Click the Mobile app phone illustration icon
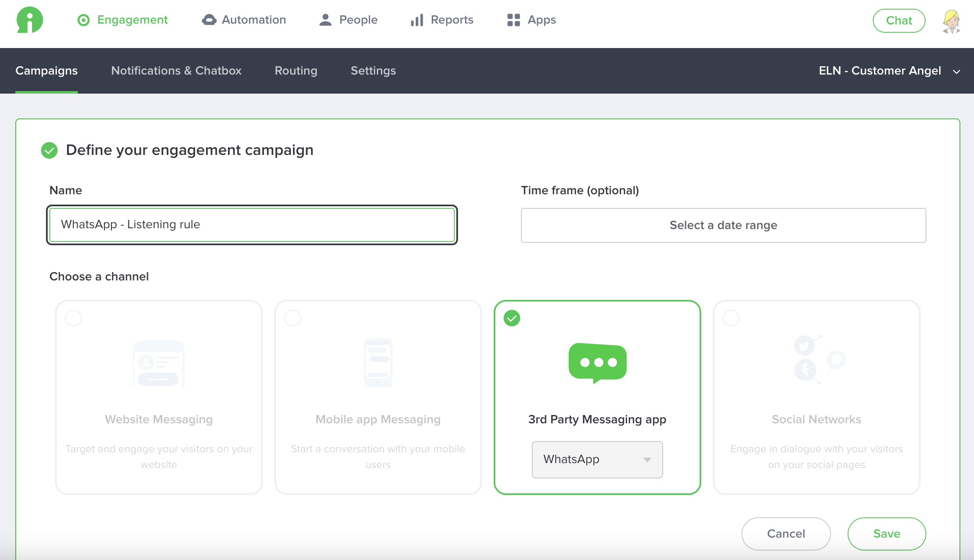This screenshot has width=974, height=560. pos(378,363)
